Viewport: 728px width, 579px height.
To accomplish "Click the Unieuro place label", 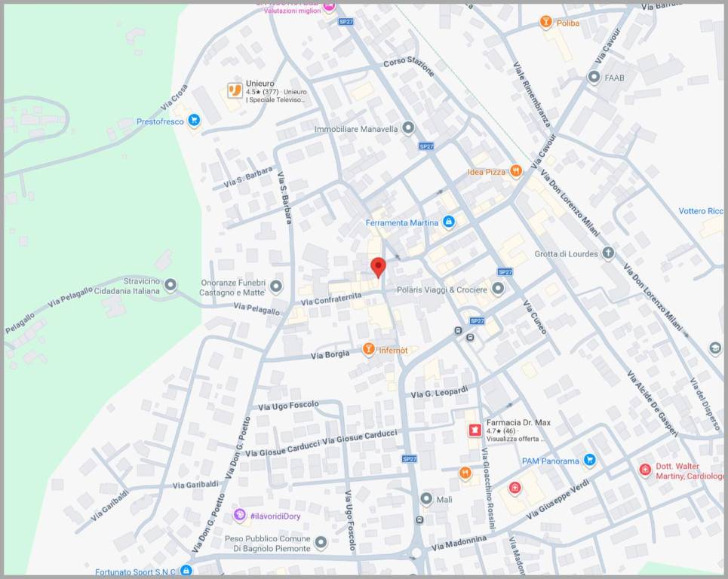I will (260, 84).
